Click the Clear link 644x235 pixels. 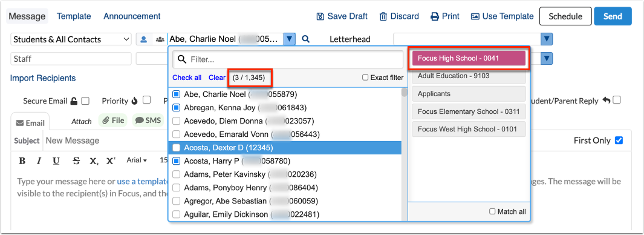point(217,78)
